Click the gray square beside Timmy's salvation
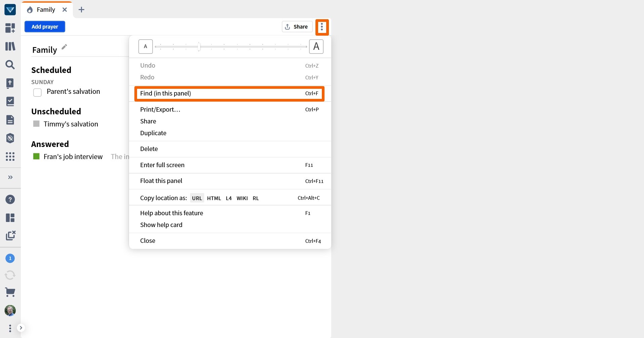644x338 pixels. pos(36,124)
